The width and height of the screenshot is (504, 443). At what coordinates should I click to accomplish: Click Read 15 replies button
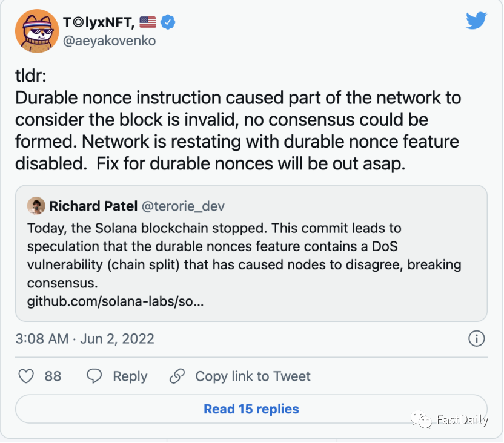[251, 409]
